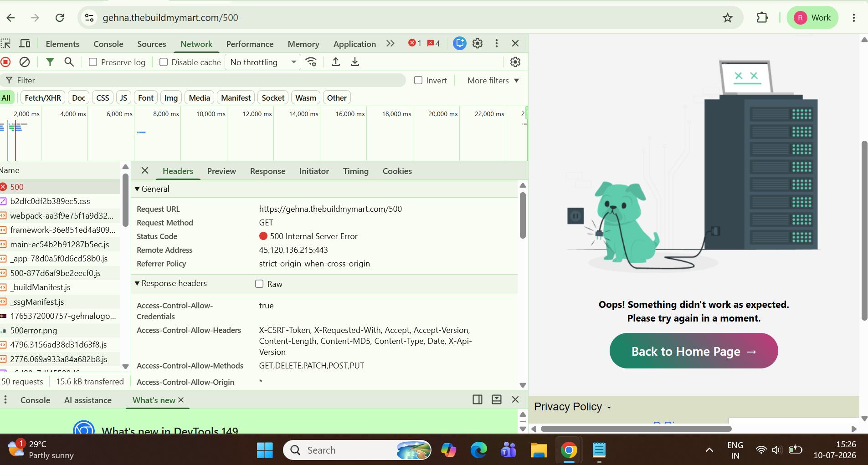This screenshot has height=465, width=868.
Task: Click the issues count badge showing 4
Action: click(433, 43)
